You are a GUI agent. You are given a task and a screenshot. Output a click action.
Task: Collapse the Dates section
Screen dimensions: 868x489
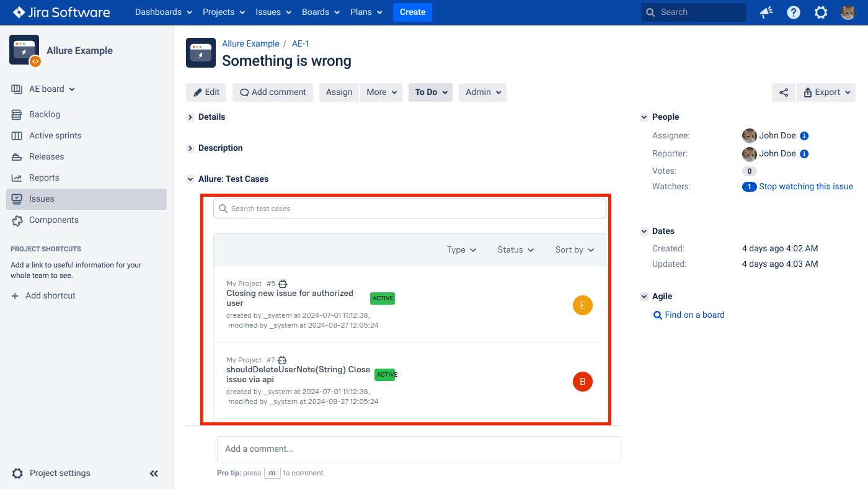pos(644,231)
